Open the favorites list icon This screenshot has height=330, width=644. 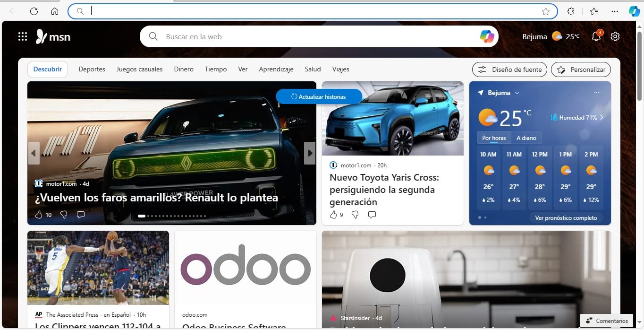pos(594,11)
